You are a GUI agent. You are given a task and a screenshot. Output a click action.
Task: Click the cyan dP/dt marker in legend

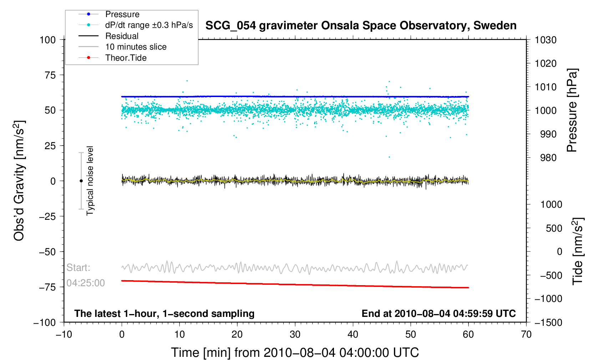pos(88,25)
